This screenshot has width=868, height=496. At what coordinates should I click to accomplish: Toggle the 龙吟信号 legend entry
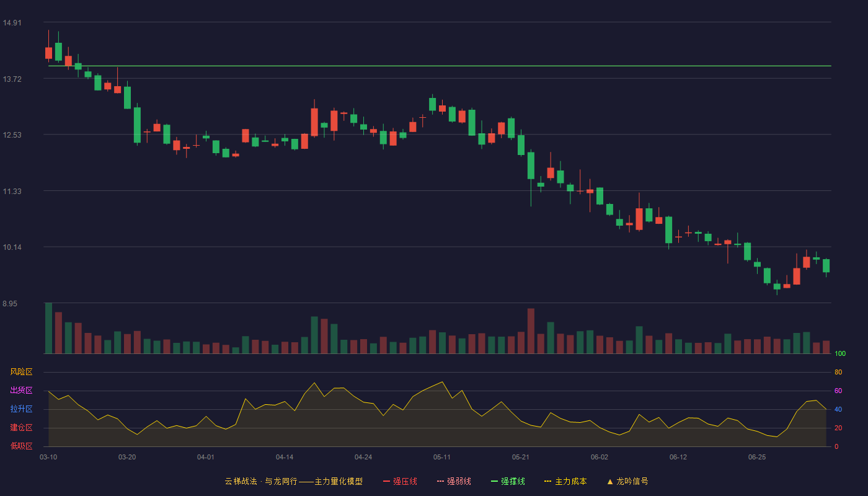[627, 481]
